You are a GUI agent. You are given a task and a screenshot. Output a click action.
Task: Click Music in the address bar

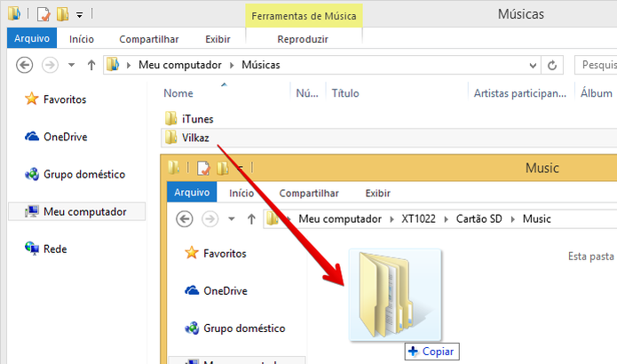click(x=536, y=218)
